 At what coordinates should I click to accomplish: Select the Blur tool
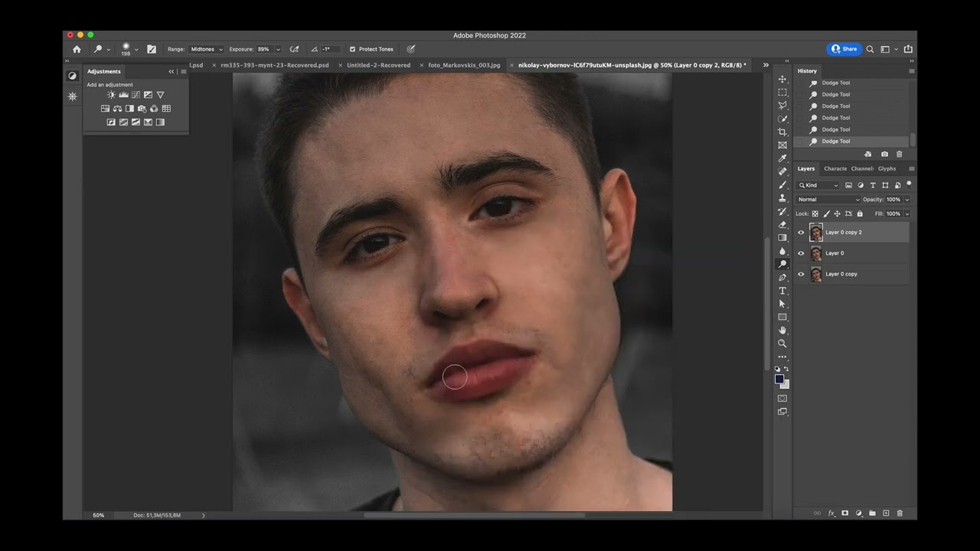click(x=782, y=251)
